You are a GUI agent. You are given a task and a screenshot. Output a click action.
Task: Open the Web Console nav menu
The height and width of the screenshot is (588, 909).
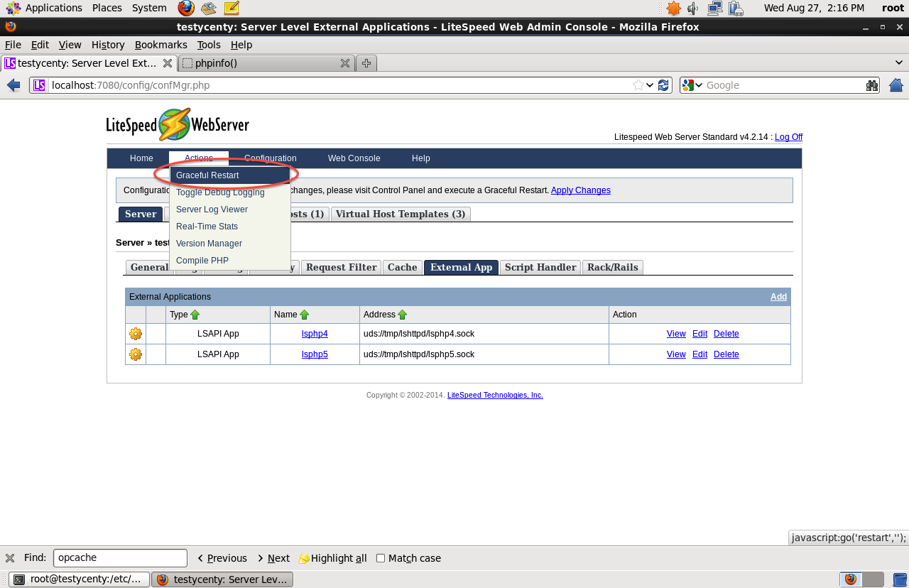click(354, 158)
